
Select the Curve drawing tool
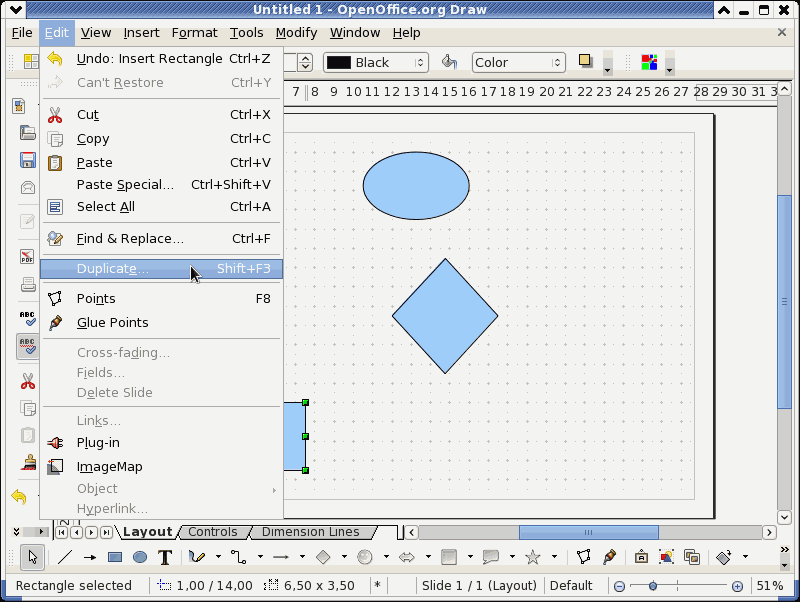[197, 557]
